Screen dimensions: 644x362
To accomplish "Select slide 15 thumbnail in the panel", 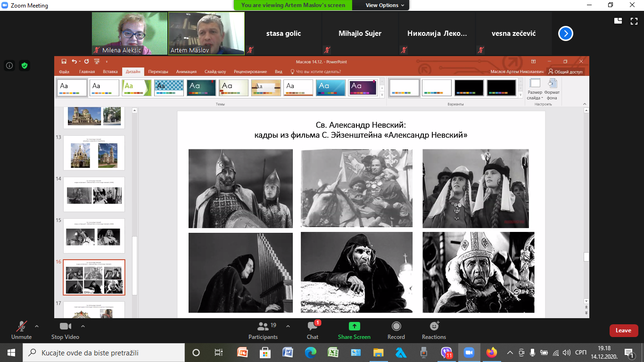I will 94,237.
